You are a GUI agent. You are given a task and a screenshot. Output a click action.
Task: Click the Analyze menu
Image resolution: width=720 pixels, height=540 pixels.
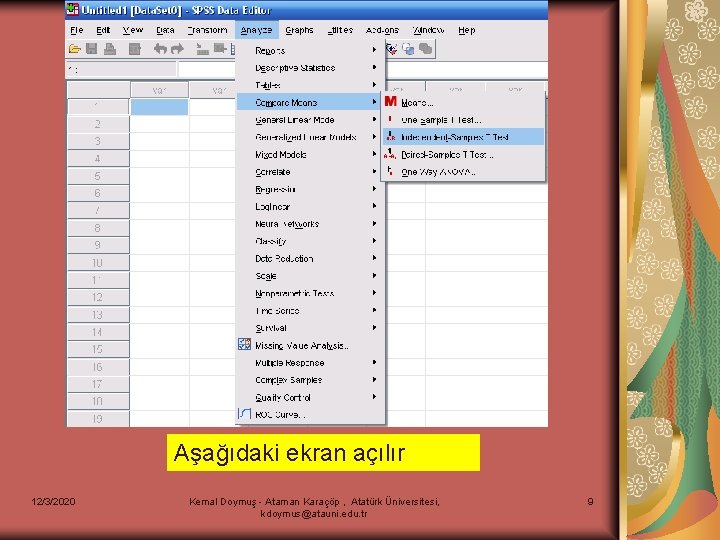(256, 30)
